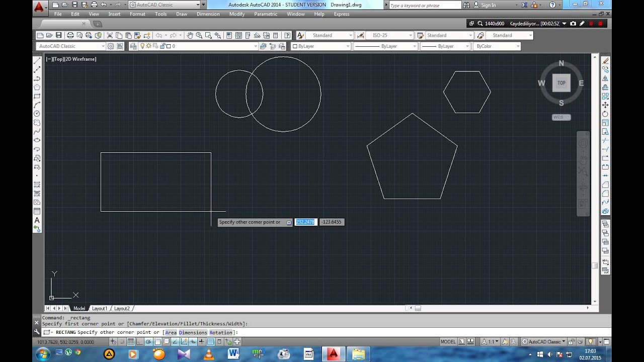Open the Express menu
The height and width of the screenshot is (362, 644).
pos(342,14)
